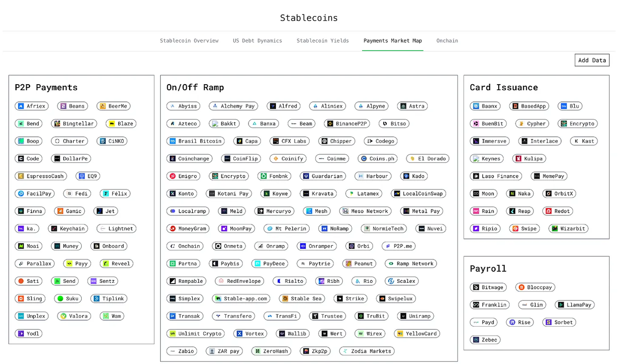Click the Tiplink logo icon
The width and height of the screenshot is (619, 364).
pos(97,299)
